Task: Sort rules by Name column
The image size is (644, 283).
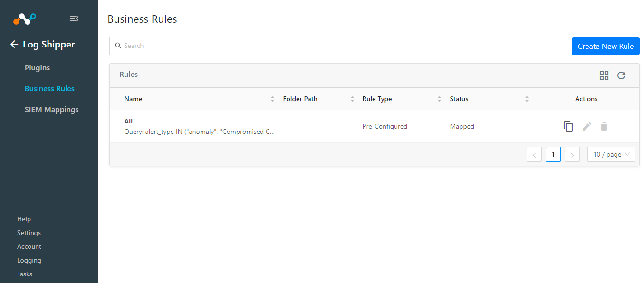Action: click(x=272, y=98)
